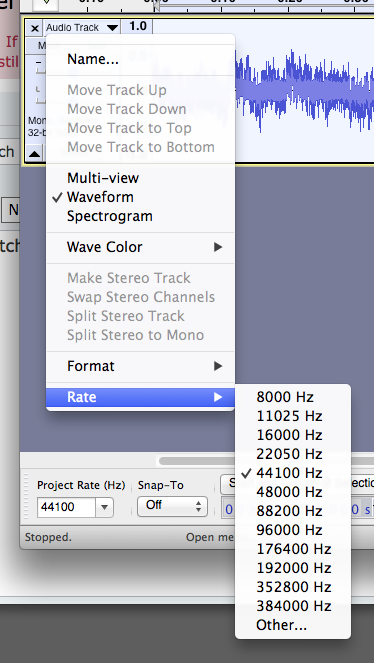Set track rate to 11025 Hz

coord(293,416)
